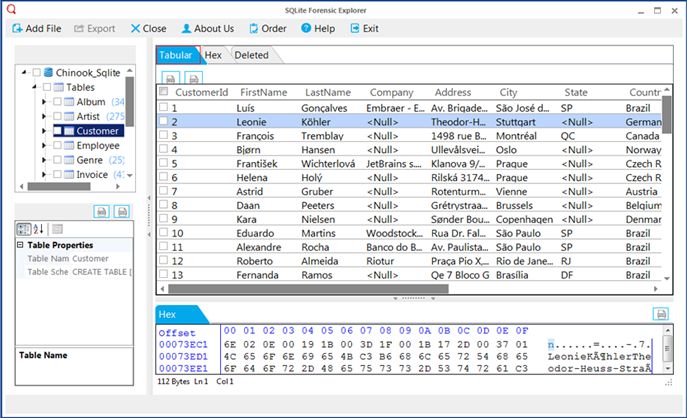Screen dimensions: 687x418
Task: Open Help from the toolbar
Action: (x=318, y=28)
